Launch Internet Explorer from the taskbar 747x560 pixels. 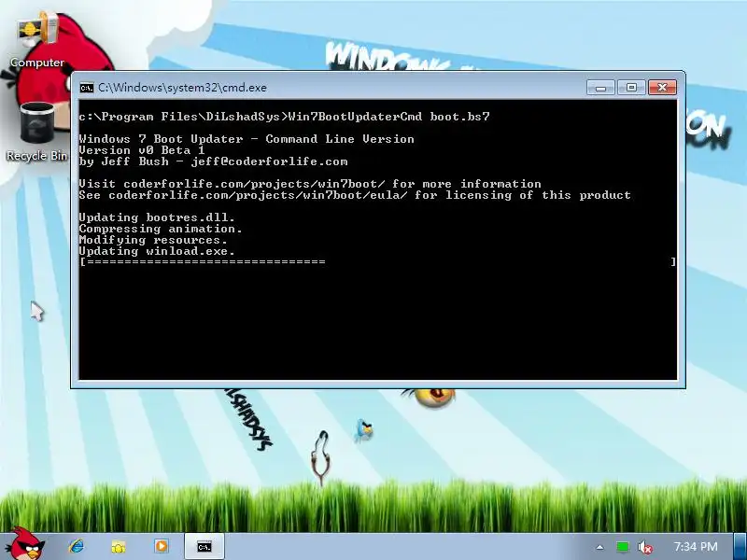[x=77, y=546]
